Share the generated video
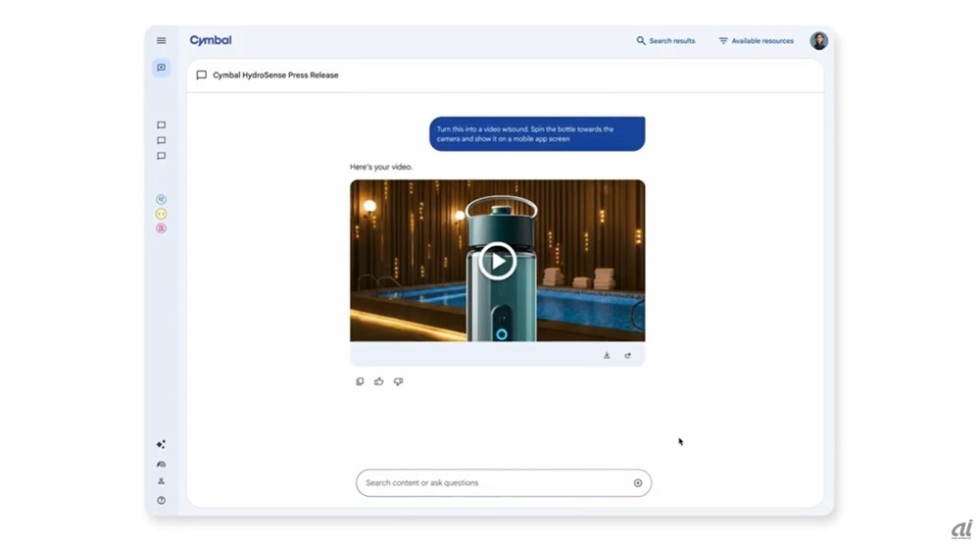This screenshot has height=547, width=980. click(x=627, y=355)
